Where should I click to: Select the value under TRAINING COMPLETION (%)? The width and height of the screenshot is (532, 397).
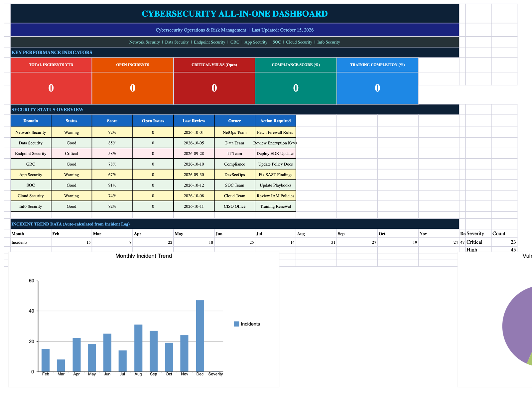click(377, 88)
